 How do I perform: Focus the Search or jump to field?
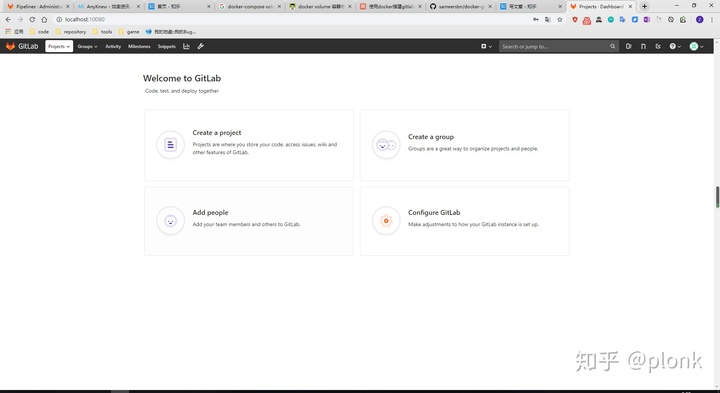click(x=558, y=46)
